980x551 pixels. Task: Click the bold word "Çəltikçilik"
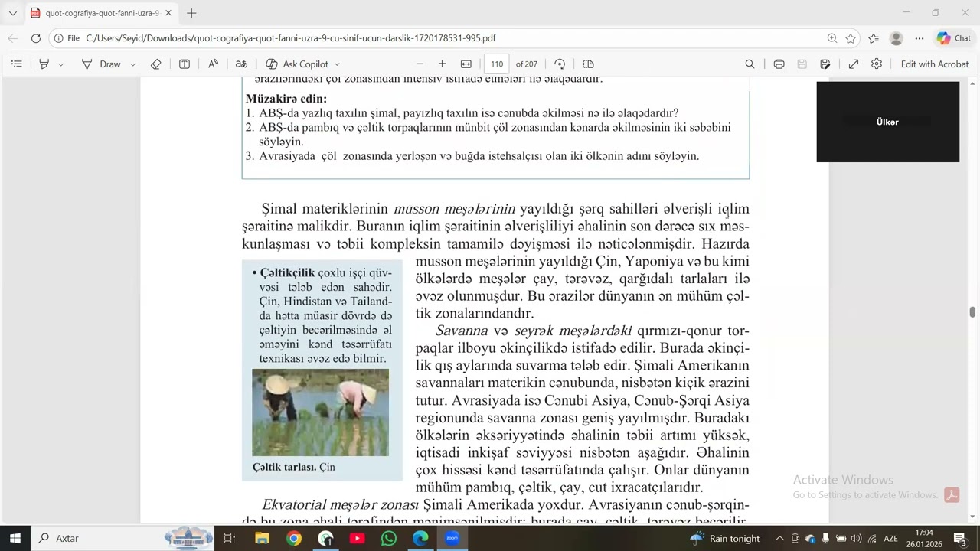pos(287,272)
